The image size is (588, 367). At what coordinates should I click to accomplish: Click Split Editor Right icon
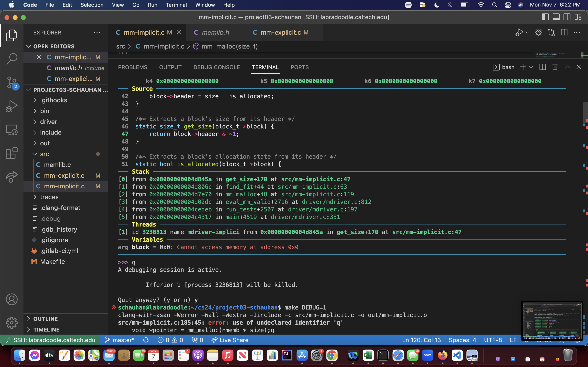pyautogui.click(x=564, y=32)
